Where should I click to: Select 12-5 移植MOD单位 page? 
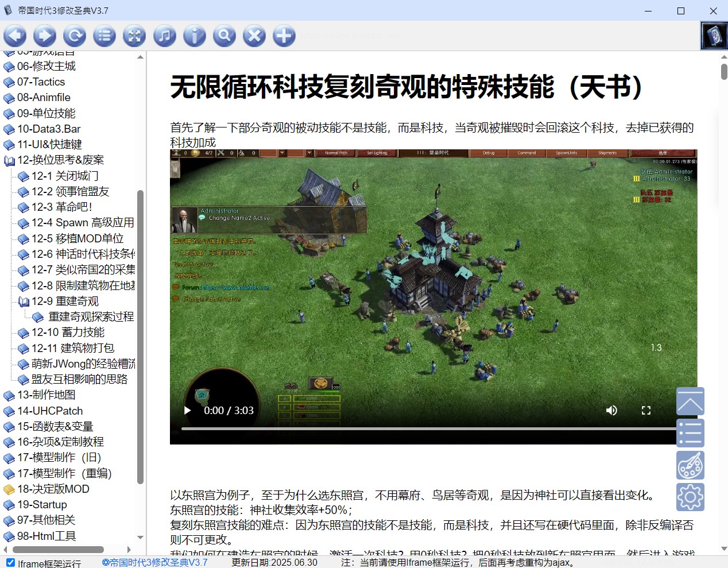pyautogui.click(x=78, y=239)
